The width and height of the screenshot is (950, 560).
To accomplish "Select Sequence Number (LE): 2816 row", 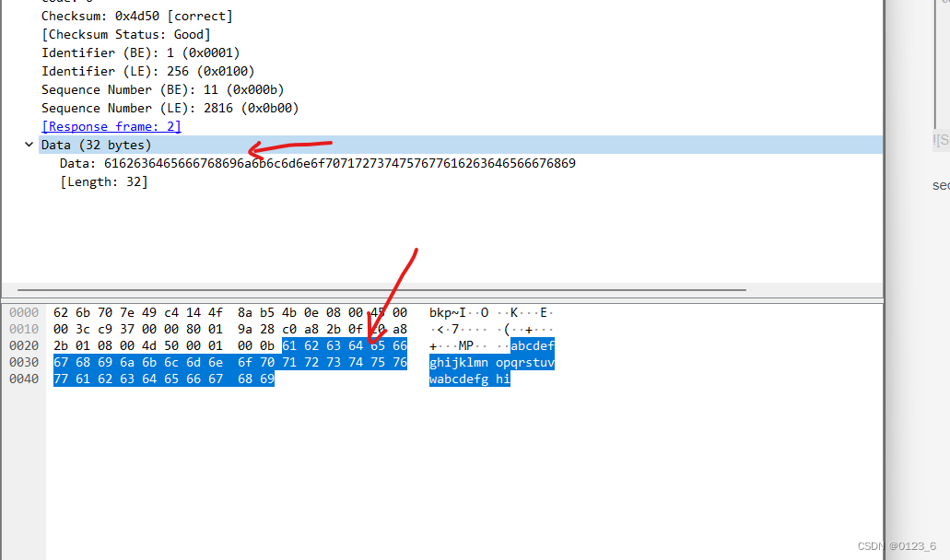I will pyautogui.click(x=170, y=109).
